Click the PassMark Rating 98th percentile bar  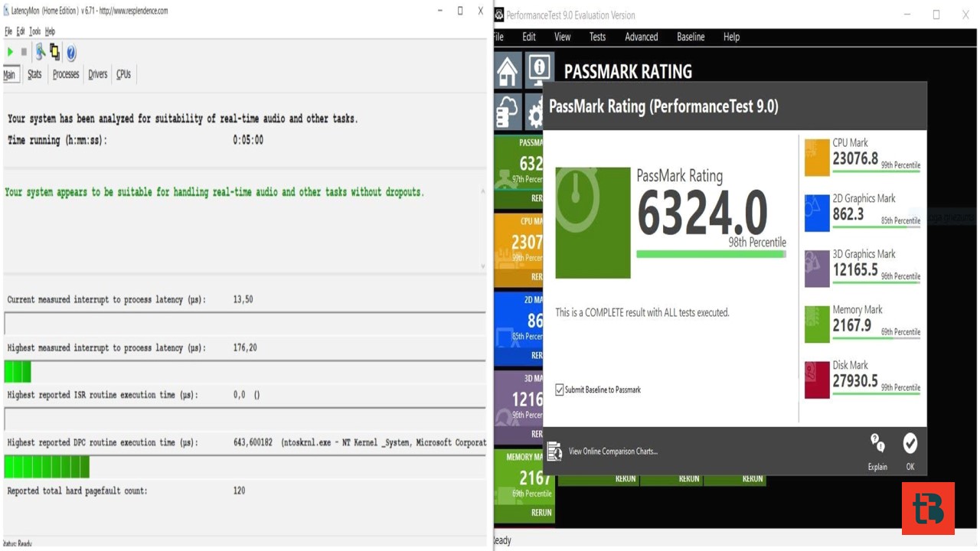711,254
